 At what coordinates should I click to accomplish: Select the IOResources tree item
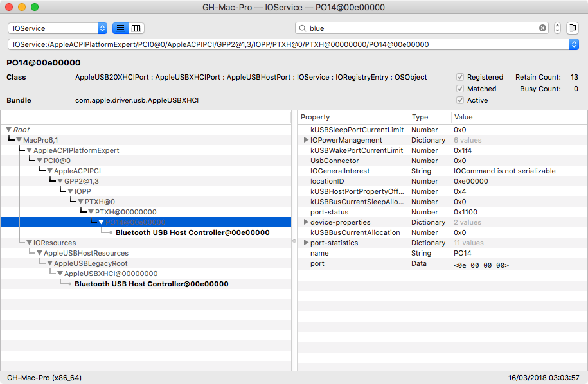click(55, 243)
